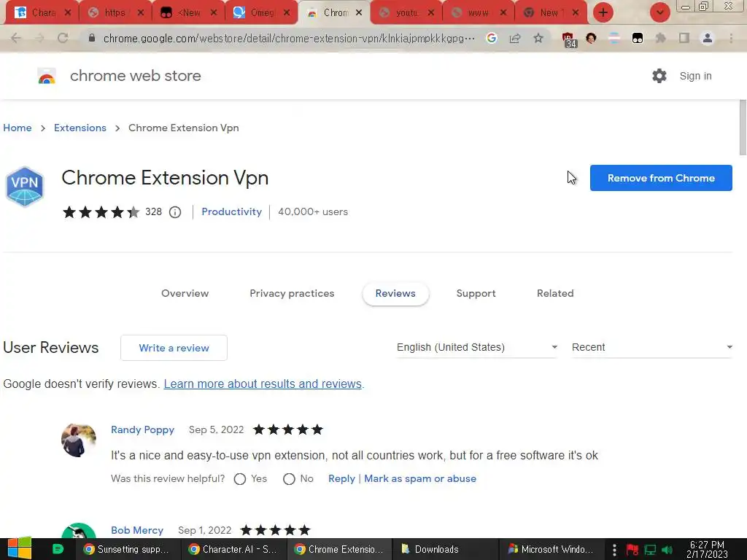Show hidden tray icons overflow
This screenshot has height=560, width=747.
tap(614, 550)
